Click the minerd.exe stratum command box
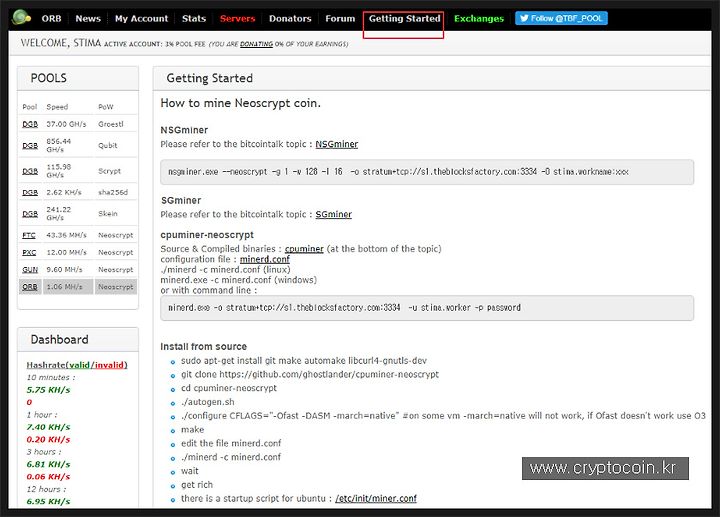720x517 pixels. (427, 308)
